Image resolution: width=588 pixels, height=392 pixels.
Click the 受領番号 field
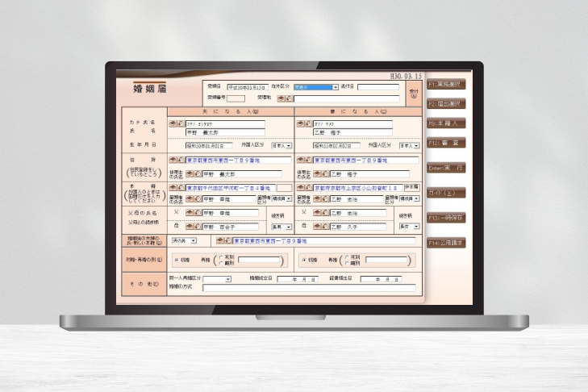point(236,98)
